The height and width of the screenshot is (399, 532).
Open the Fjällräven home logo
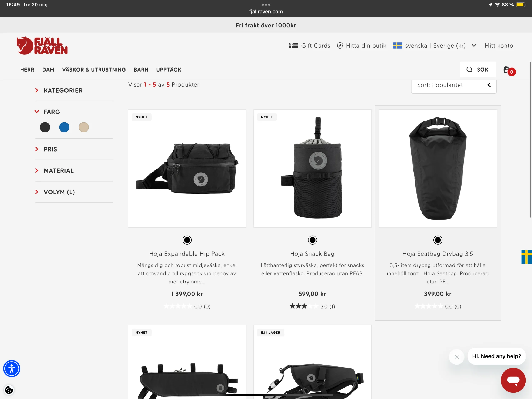point(42,46)
